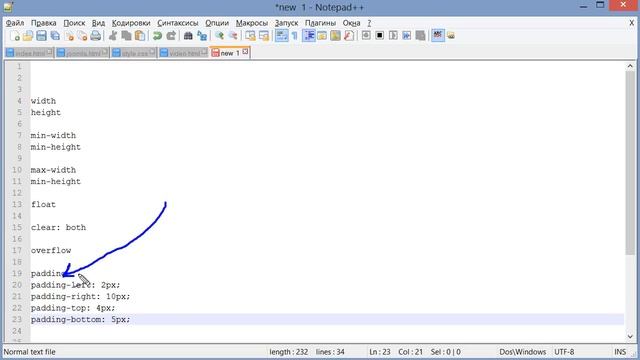Toggle the ABC spell check icon
The image size is (640, 360).
tap(438, 36)
